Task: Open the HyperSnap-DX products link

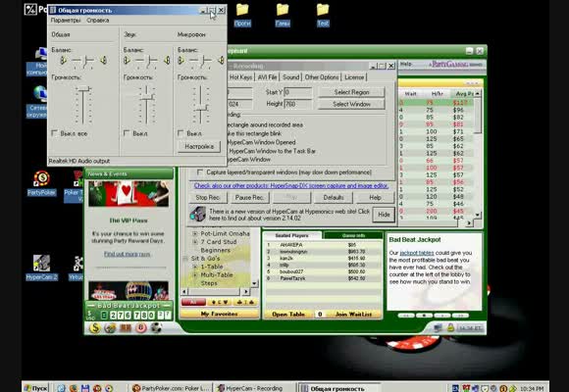Action: tap(291, 185)
